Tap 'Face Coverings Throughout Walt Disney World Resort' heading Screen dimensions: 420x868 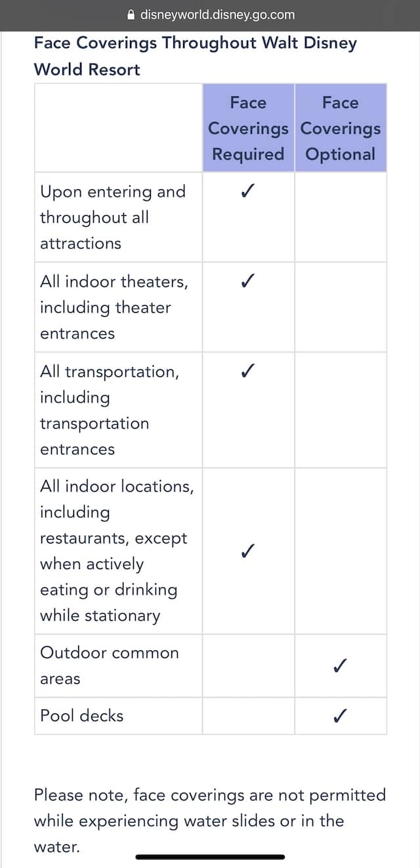pos(196,56)
